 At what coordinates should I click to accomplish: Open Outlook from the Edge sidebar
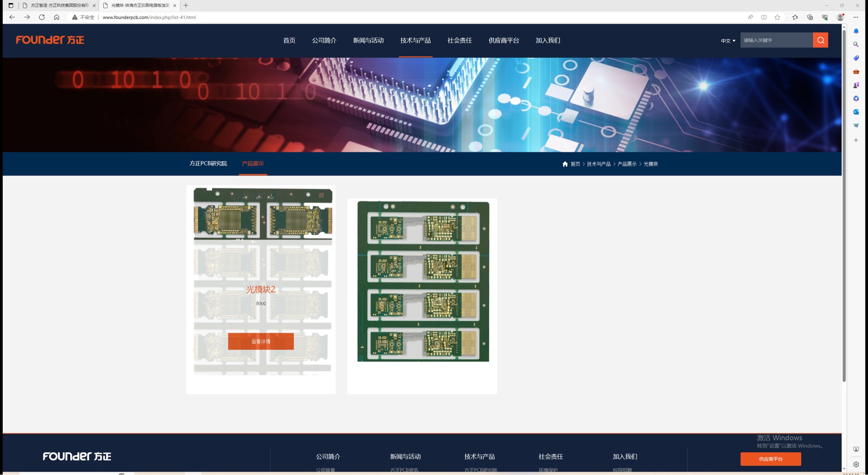(856, 112)
